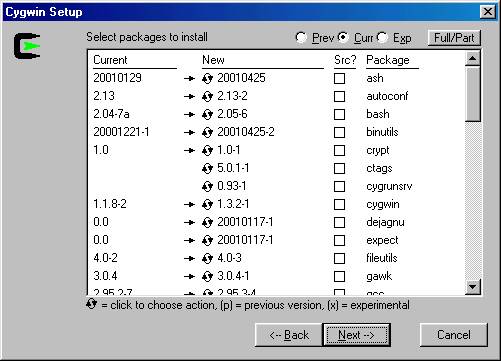Select the Exp radio button
This screenshot has width=501, height=361.
click(x=382, y=37)
